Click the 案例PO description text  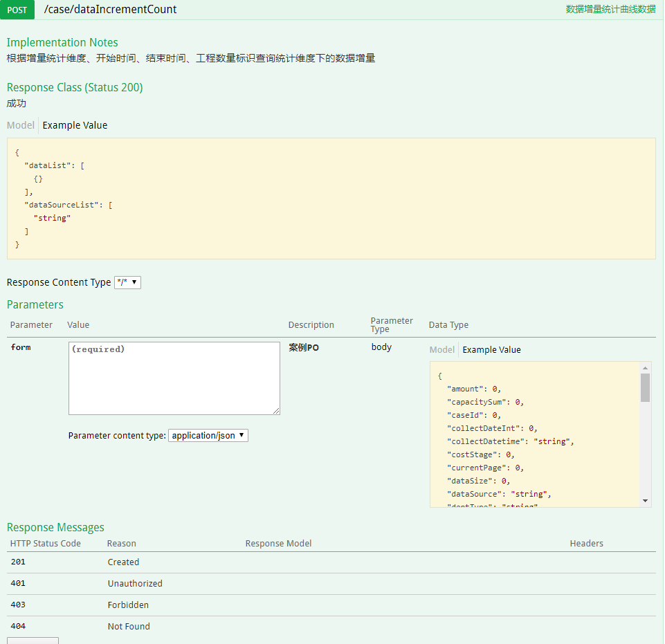pyautogui.click(x=304, y=348)
